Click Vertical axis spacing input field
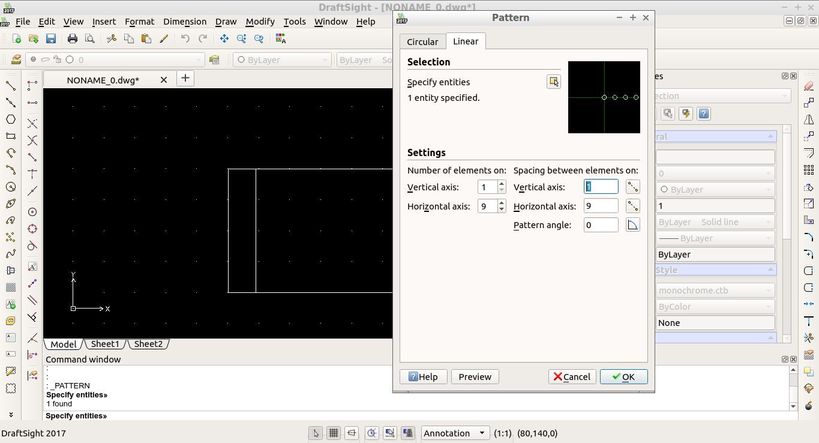The height and width of the screenshot is (443, 819). tap(601, 187)
